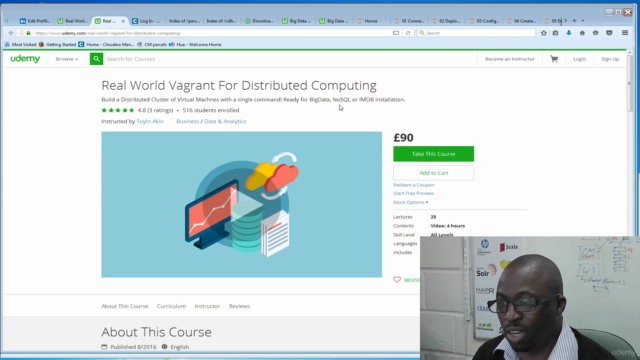Go to Firefox home page icon

pos(582,33)
